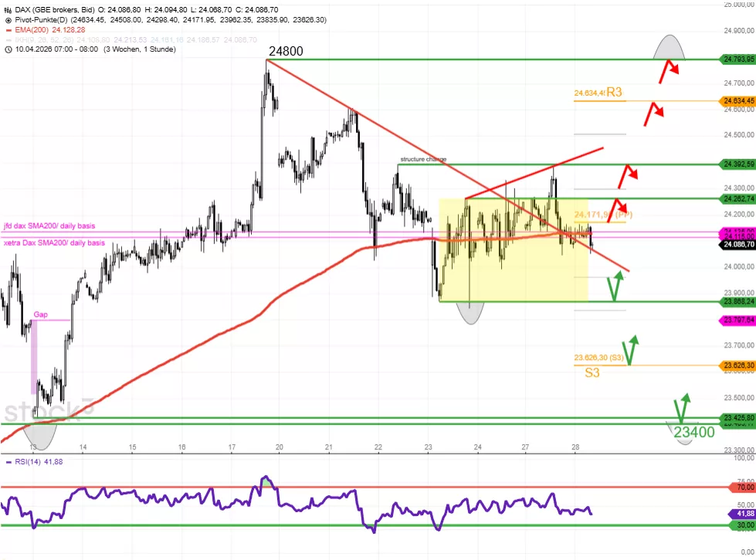Click the 24800 high annotation label
Screen dimensions: 756x560
[285, 52]
